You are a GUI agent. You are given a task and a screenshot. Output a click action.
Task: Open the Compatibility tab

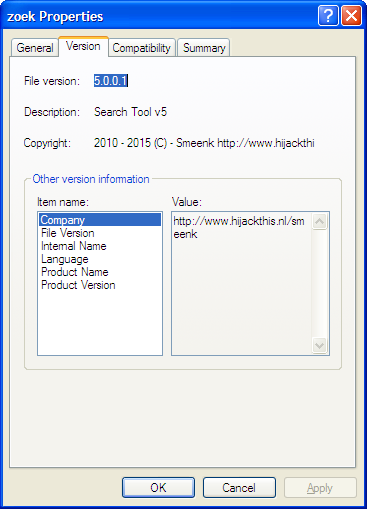[x=142, y=48]
